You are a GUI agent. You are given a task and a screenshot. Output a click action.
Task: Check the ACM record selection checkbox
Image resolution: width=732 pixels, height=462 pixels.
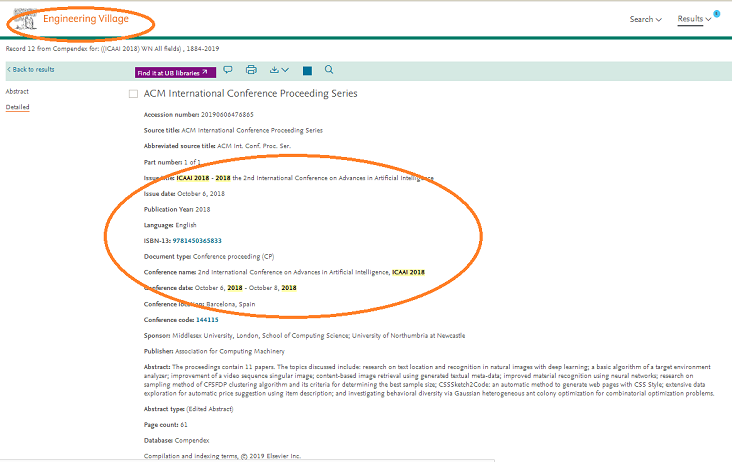(x=133, y=94)
